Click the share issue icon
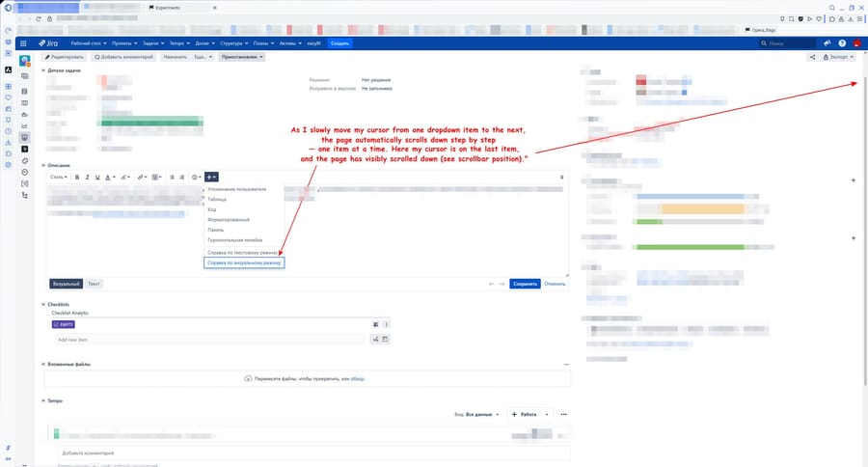The image size is (868, 467). pyautogui.click(x=813, y=57)
